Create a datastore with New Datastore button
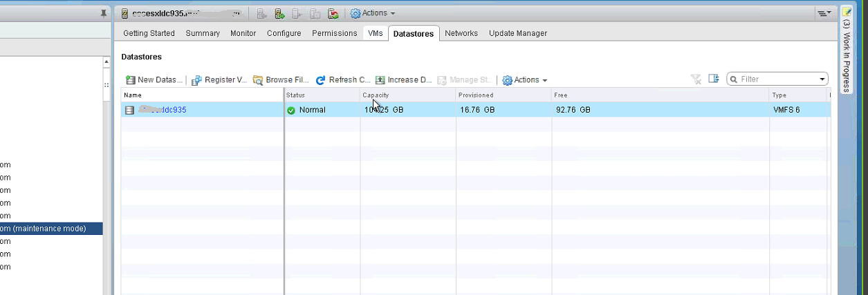 coord(154,80)
